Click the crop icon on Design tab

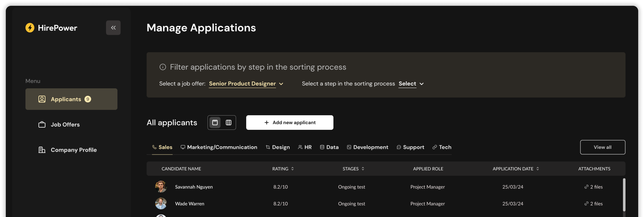(268, 147)
